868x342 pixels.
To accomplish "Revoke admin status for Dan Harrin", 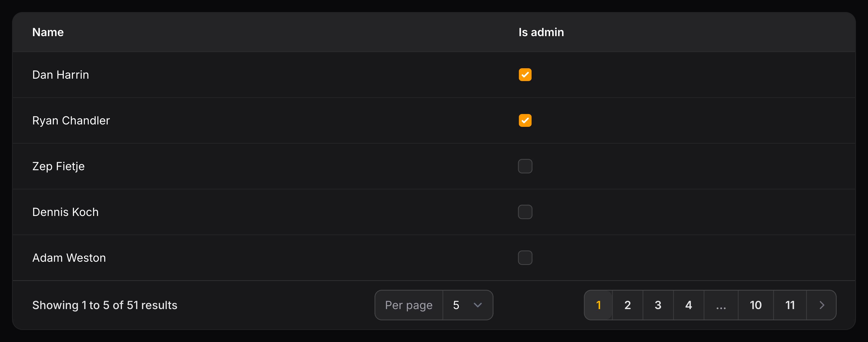I will [x=525, y=74].
